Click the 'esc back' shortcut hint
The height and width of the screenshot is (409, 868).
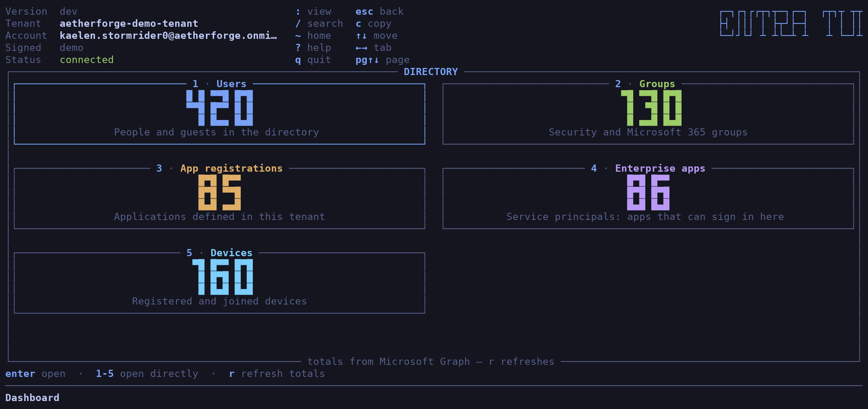pyautogui.click(x=380, y=12)
